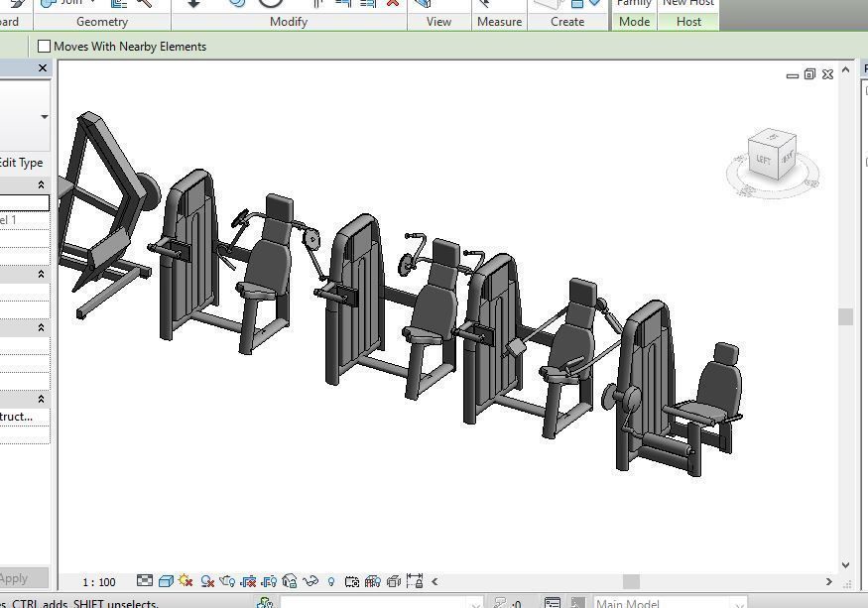Turn on Shadows in the view control bar
The image size is (868, 608).
coord(206,582)
